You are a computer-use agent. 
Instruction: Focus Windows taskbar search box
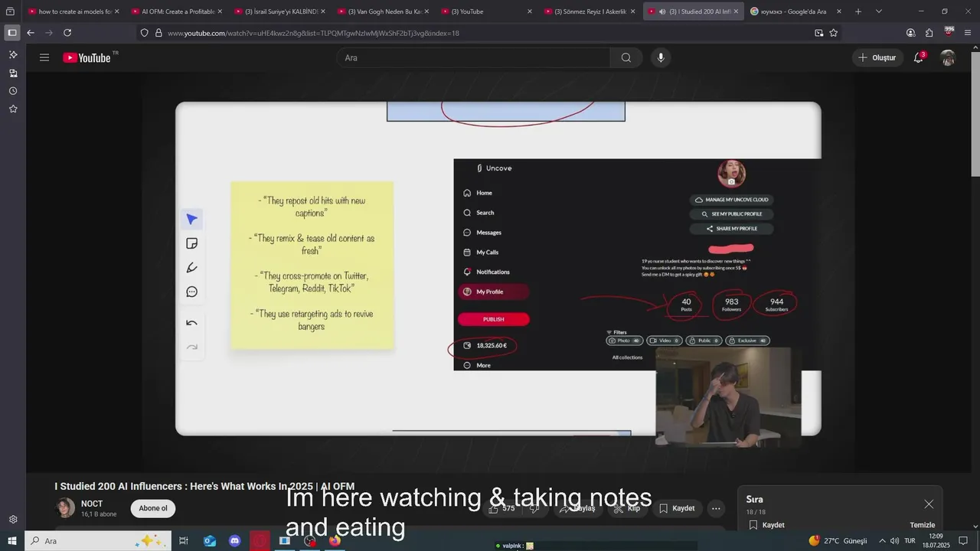[96, 541]
